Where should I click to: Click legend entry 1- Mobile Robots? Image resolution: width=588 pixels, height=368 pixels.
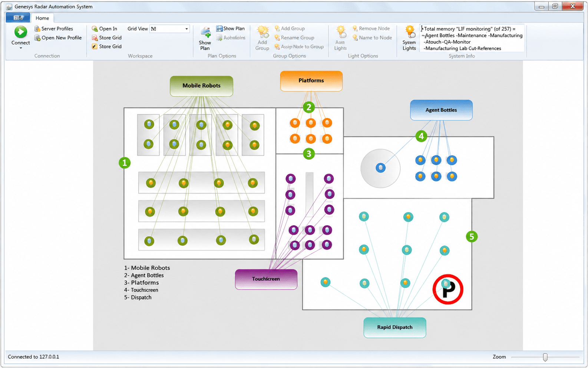(147, 268)
